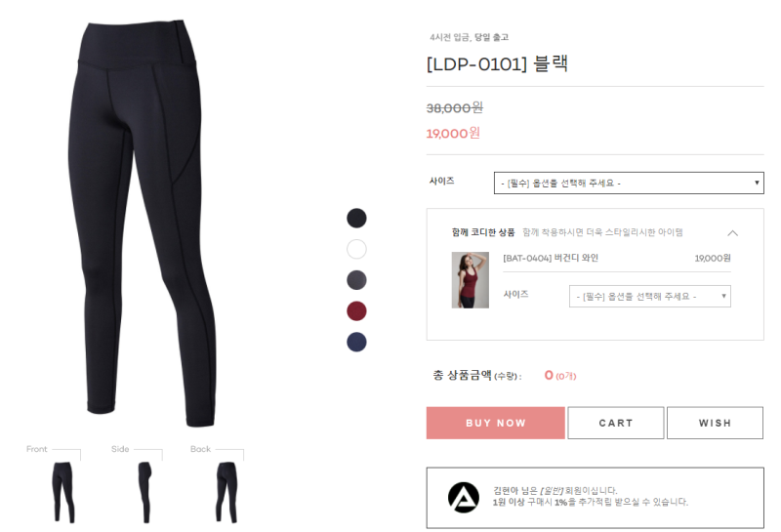Collapse the 함께 코디한 상품 section
781x532 pixels.
point(732,233)
